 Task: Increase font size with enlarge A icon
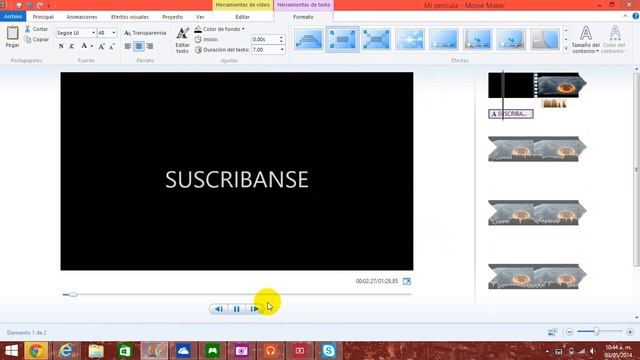point(101,46)
